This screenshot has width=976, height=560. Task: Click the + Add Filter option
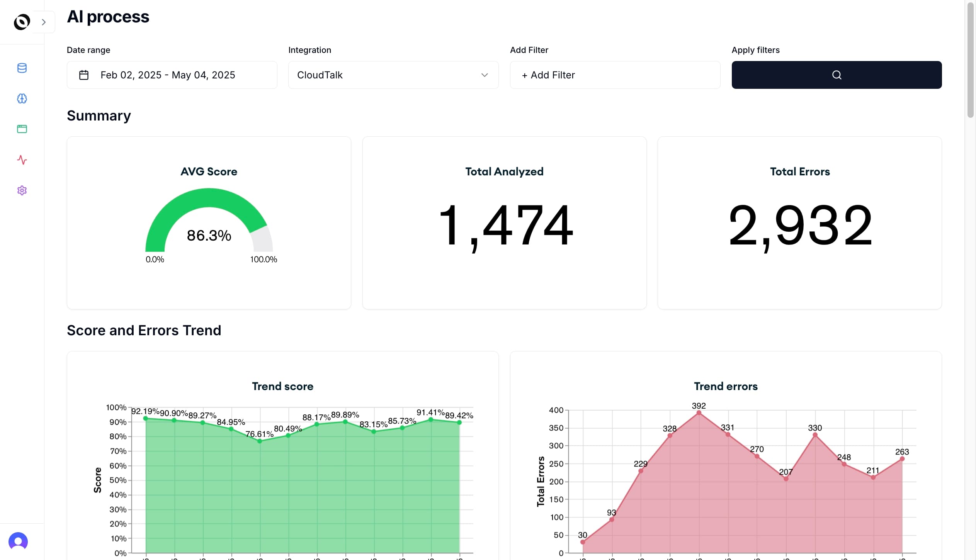pos(548,75)
